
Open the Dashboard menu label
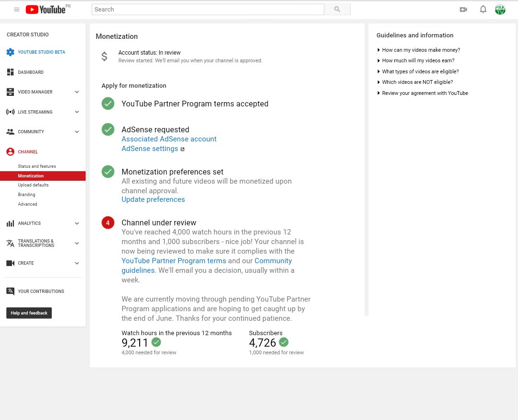click(x=31, y=72)
